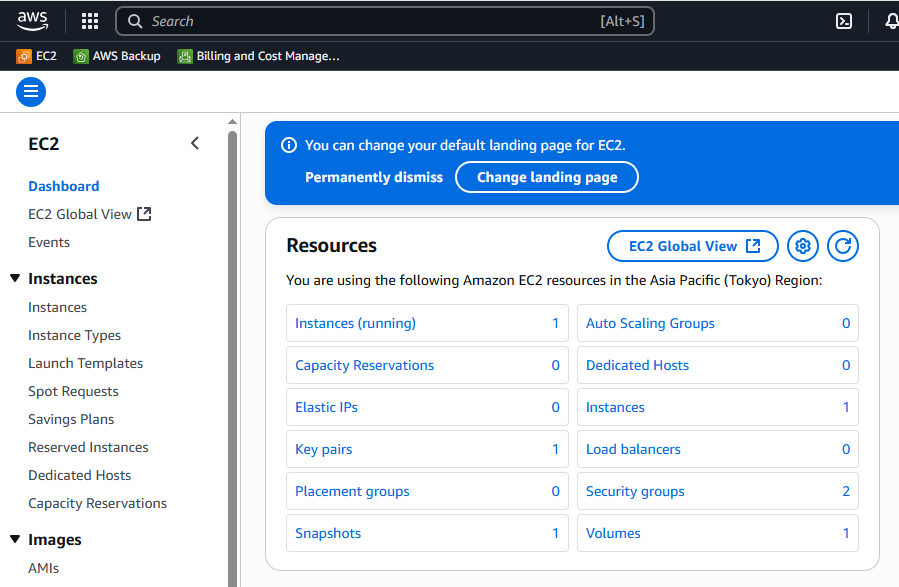Click the Instances section header label
This screenshot has width=899, height=587.
point(62,279)
